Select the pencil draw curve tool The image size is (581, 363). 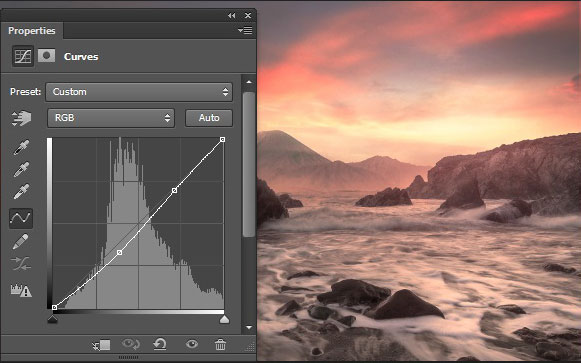(20, 242)
